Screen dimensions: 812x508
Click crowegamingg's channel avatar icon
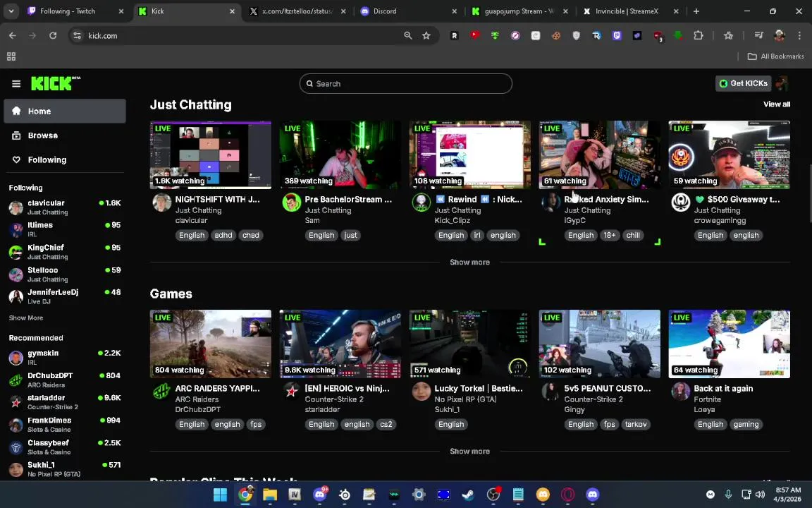(x=680, y=202)
